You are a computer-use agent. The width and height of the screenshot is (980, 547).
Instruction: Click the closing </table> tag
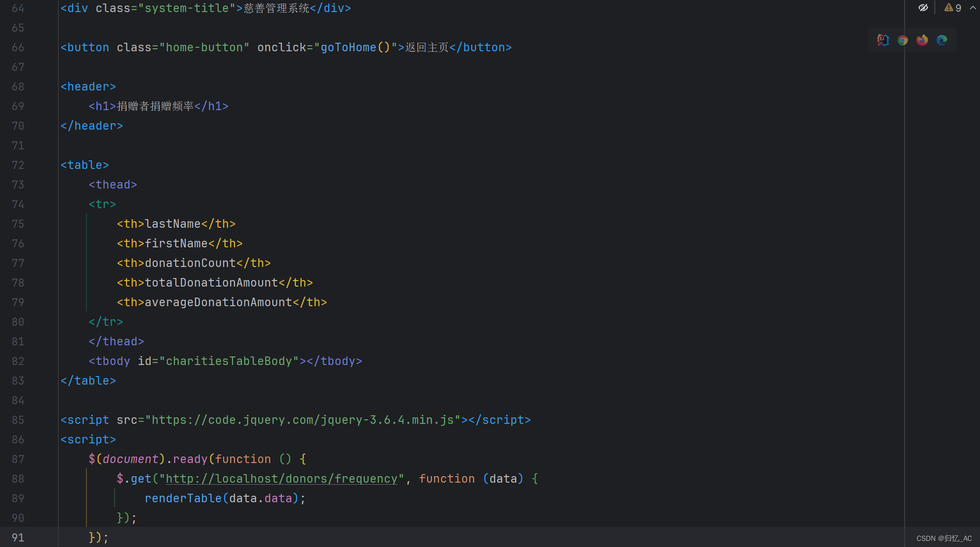[88, 381]
